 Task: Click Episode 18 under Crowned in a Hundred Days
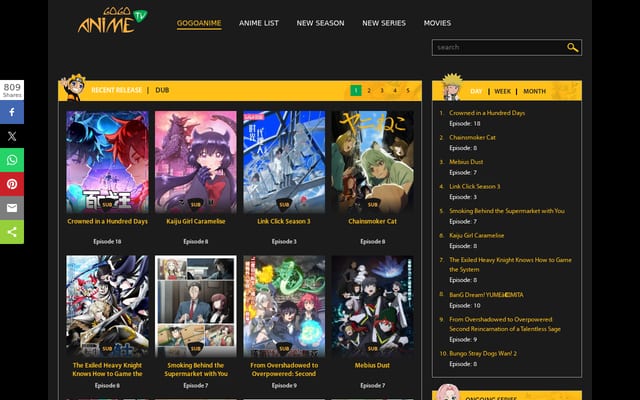(x=107, y=242)
